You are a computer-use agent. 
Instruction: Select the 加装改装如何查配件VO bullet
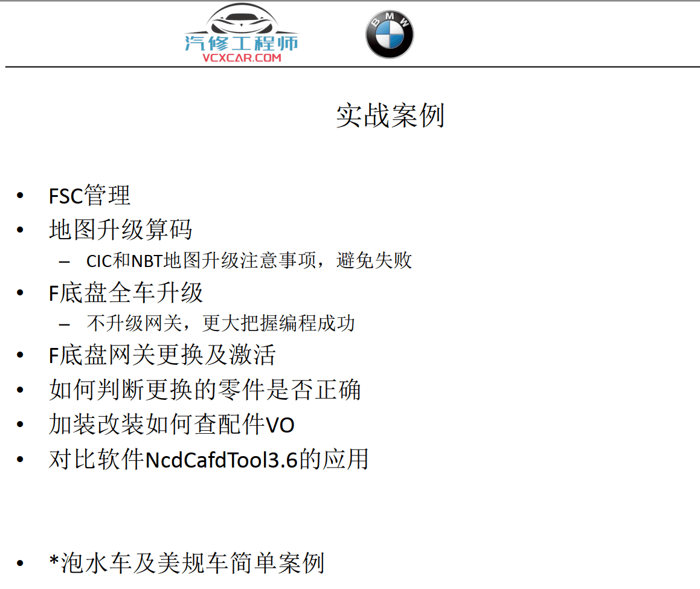(x=172, y=425)
